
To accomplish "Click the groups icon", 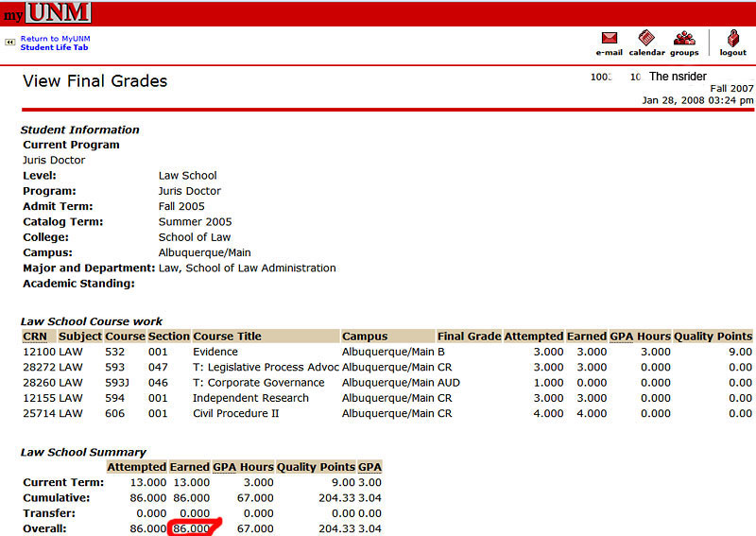I will point(684,39).
